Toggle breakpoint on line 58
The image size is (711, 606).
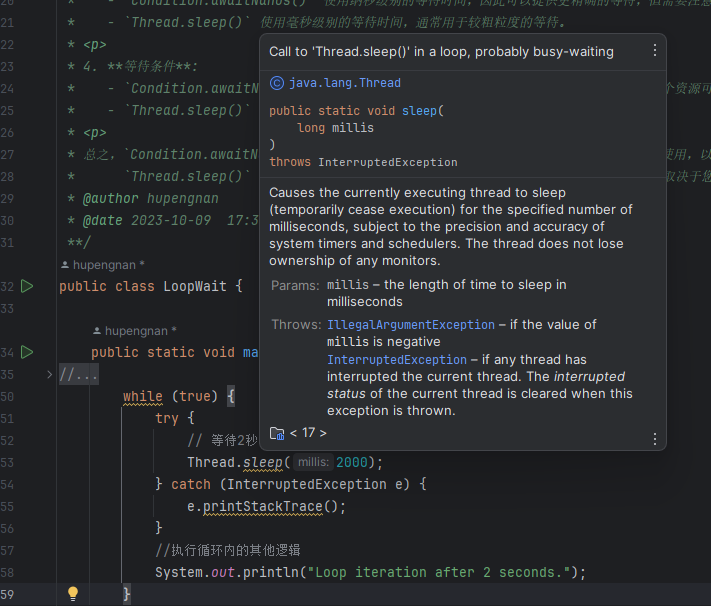tap(12, 572)
